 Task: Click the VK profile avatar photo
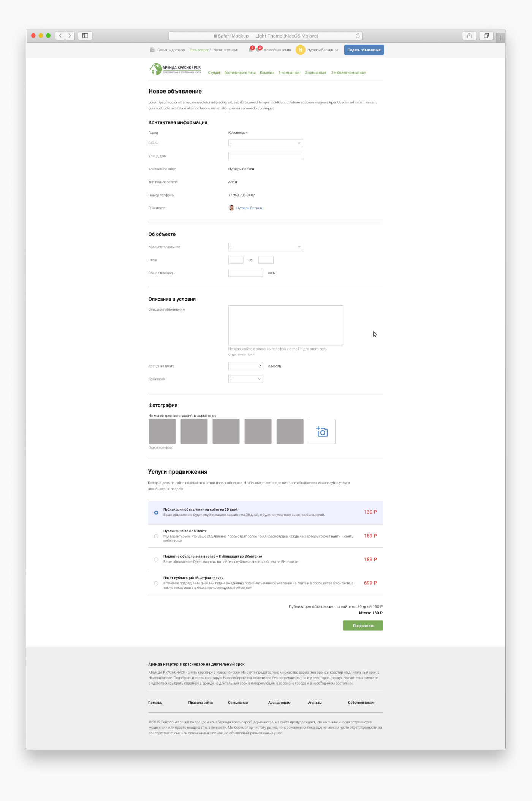click(x=231, y=208)
